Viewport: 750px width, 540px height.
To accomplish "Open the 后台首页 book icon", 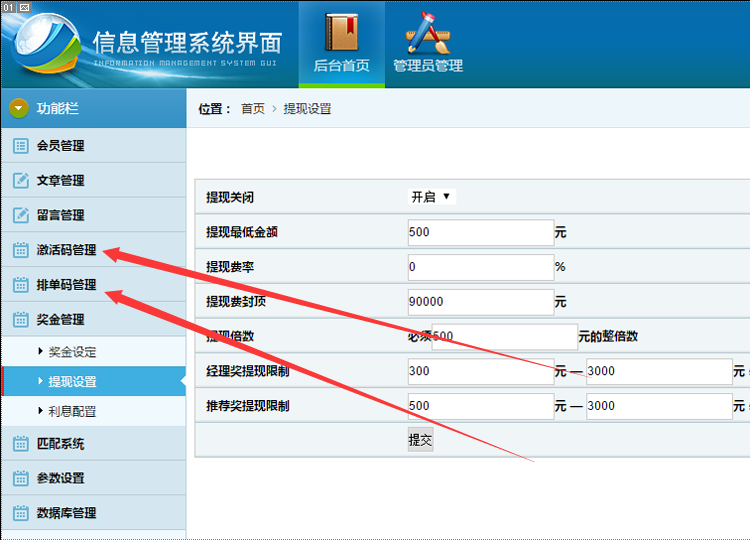I will pyautogui.click(x=342, y=32).
